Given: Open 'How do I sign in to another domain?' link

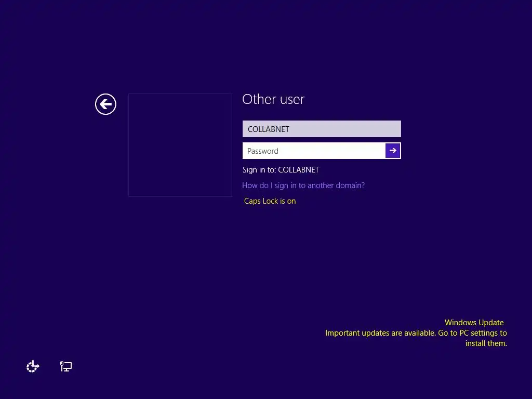Looking at the screenshot, I should pos(303,185).
